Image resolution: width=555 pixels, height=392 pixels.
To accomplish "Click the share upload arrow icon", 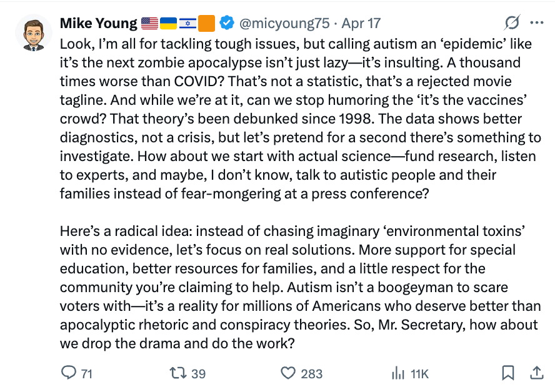I will tap(536, 373).
